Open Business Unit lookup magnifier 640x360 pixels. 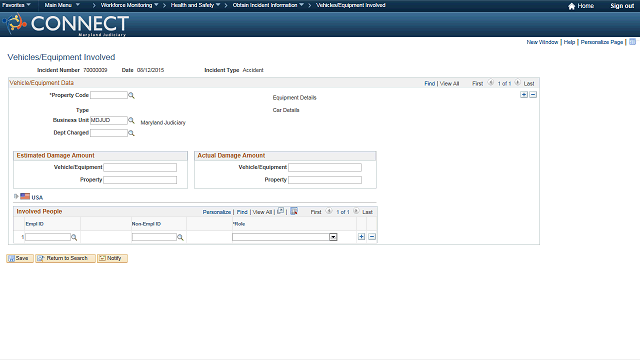tap(131, 120)
